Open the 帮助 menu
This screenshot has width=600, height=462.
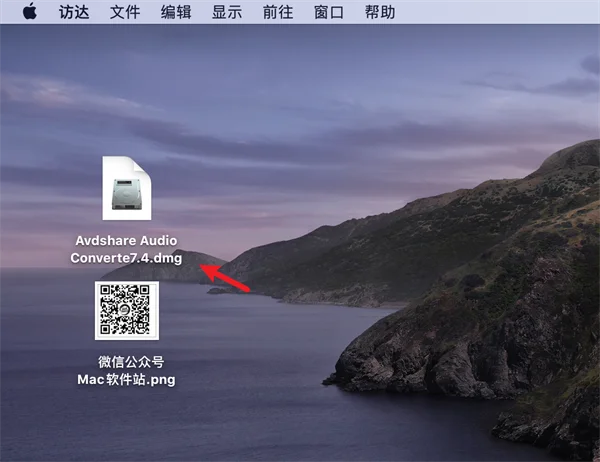380,12
